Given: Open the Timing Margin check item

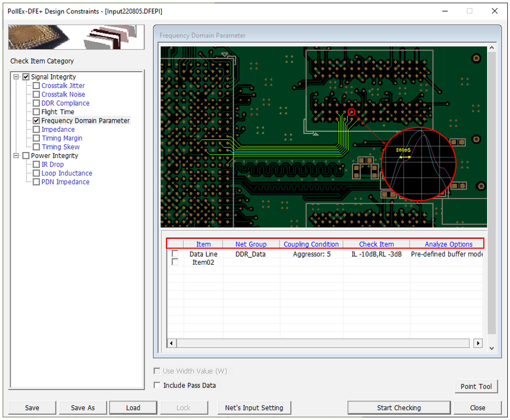Looking at the screenshot, I should [x=62, y=138].
